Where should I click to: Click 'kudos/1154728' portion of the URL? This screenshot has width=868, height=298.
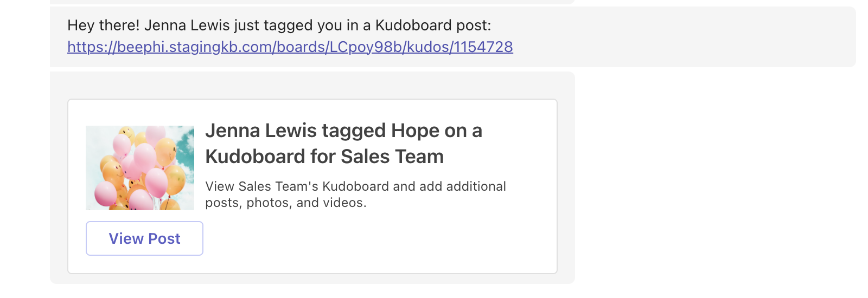[459, 47]
